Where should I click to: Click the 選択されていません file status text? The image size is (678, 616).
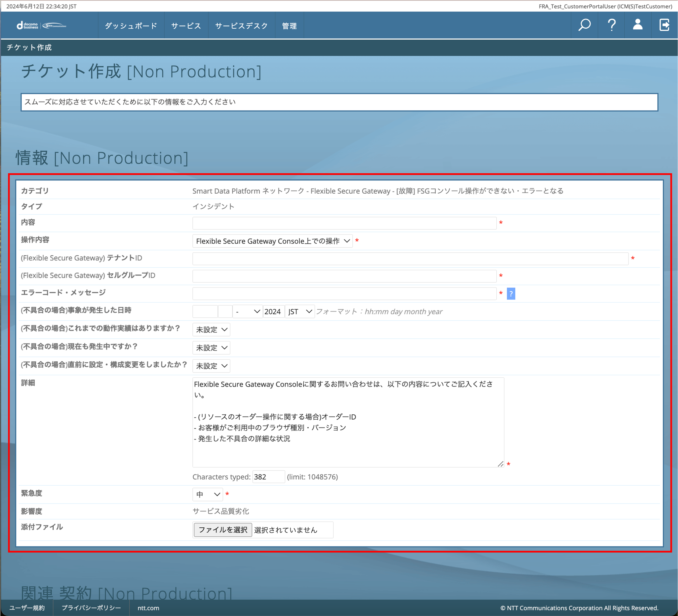285,530
